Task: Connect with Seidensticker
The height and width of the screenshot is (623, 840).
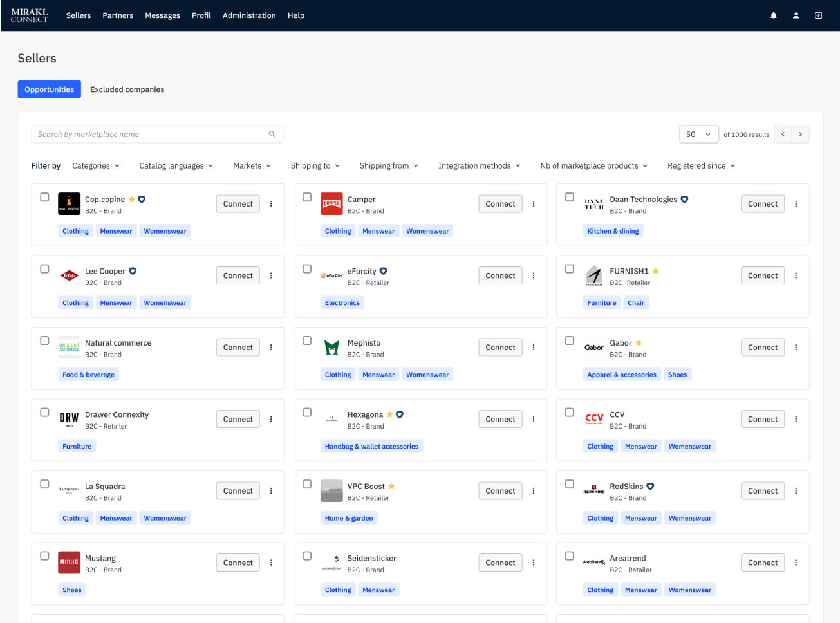Action: (501, 563)
